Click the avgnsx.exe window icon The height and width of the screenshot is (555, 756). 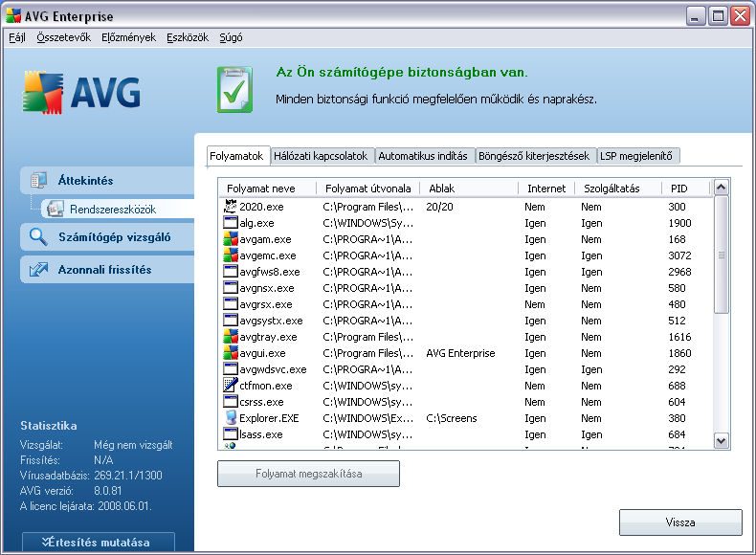231,288
